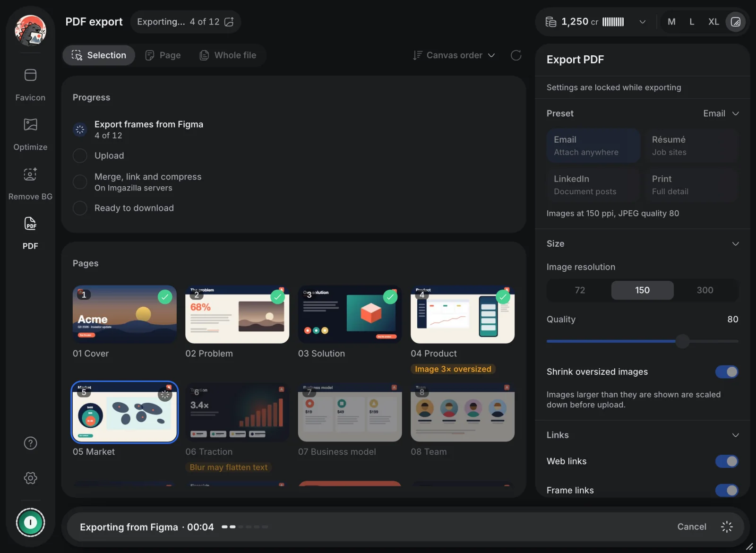Image resolution: width=756 pixels, height=553 pixels.
Task: Collapse the Links section
Action: pos(735,435)
